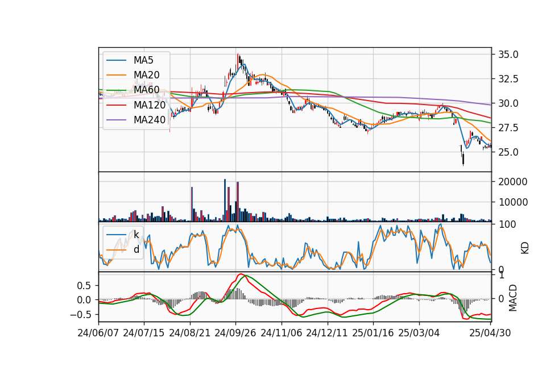This screenshot has width=546, height=392.
Task: Click the 25/03/04 date axis label
Action: point(419,333)
